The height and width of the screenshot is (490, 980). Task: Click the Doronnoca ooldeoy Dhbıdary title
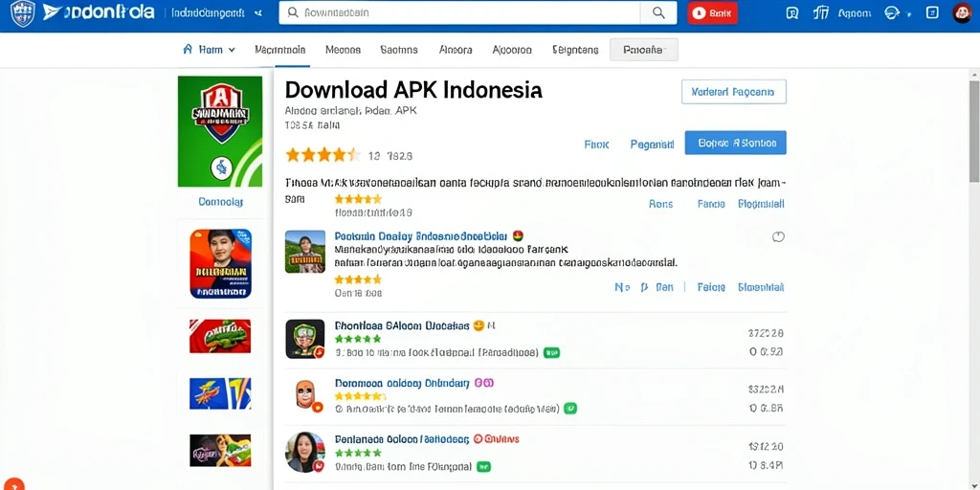402,383
